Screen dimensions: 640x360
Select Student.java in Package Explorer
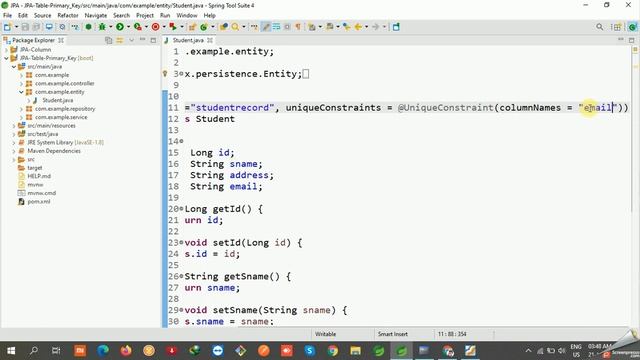pyautogui.click(x=58, y=100)
